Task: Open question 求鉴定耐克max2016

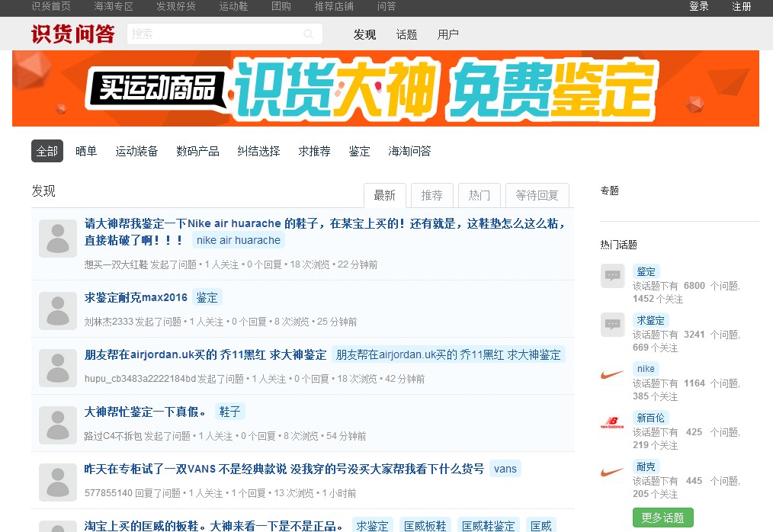Action: pos(136,297)
